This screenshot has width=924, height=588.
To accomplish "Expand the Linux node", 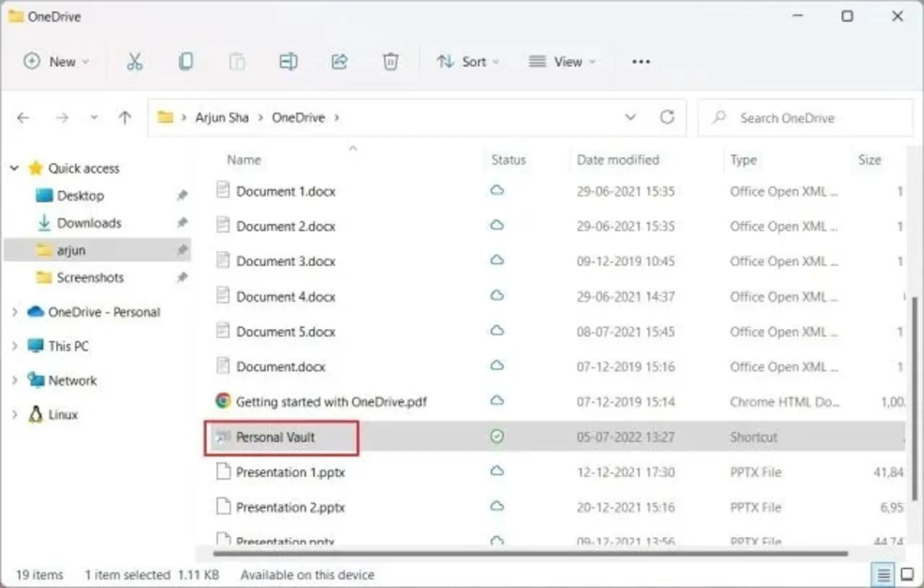I will 14,414.
